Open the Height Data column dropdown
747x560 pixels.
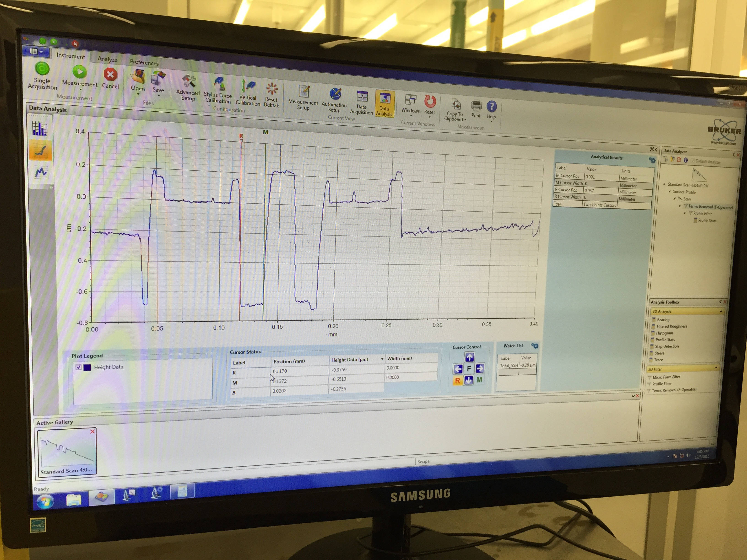(x=382, y=359)
